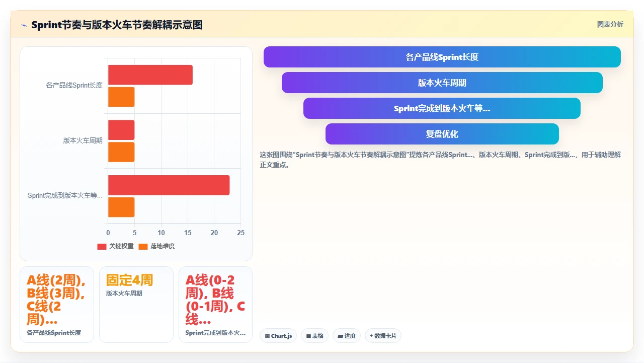The image size is (644, 363).
Task: Open the 固定4周 data card
Action: (136, 305)
